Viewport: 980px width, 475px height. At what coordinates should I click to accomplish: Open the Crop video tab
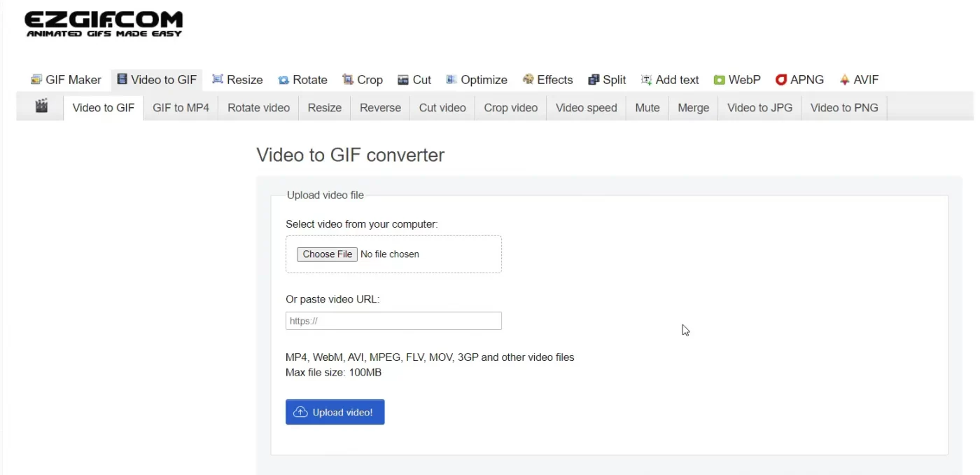click(x=511, y=108)
